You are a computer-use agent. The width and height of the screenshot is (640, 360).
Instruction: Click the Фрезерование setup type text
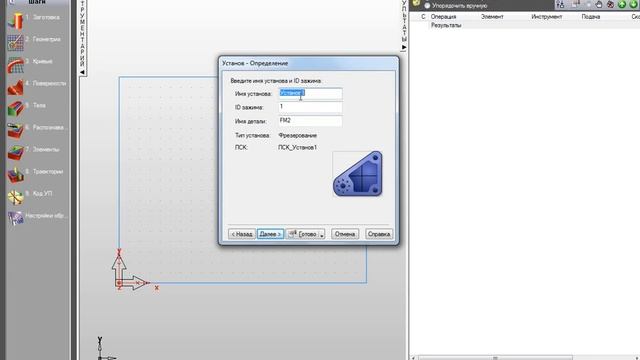(x=297, y=136)
